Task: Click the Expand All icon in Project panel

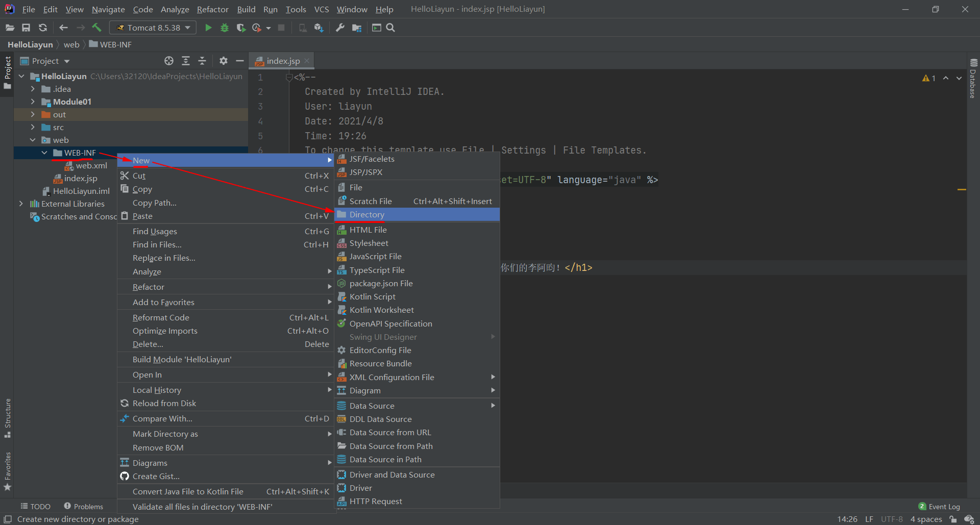Action: [x=186, y=61]
